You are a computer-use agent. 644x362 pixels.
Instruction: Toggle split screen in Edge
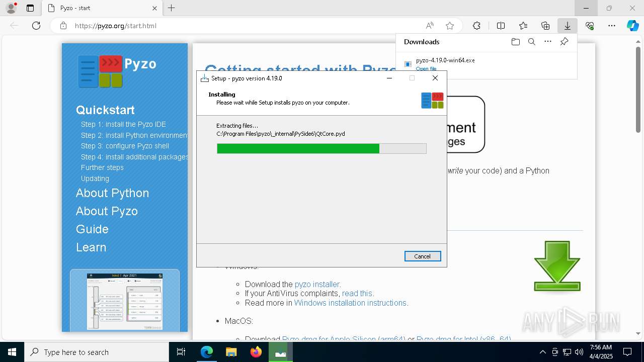pyautogui.click(x=501, y=26)
